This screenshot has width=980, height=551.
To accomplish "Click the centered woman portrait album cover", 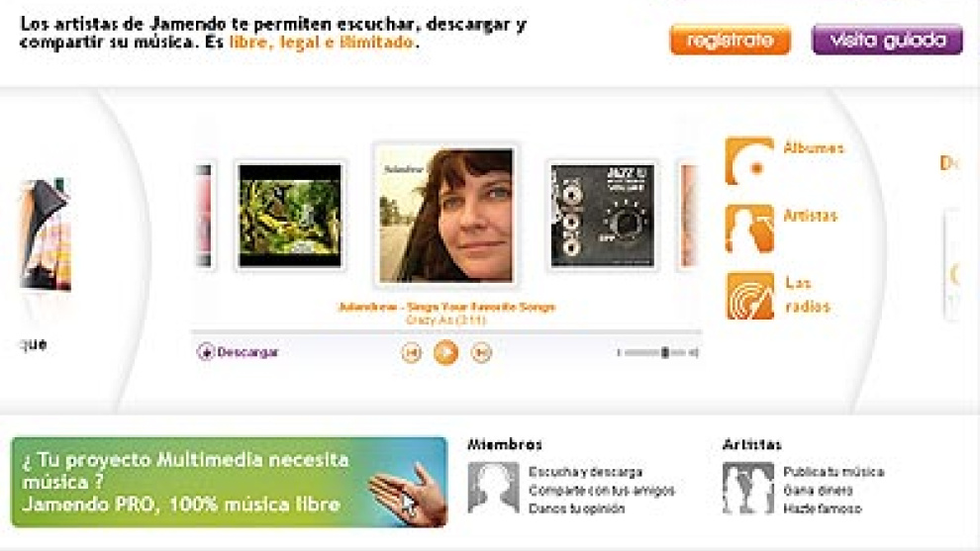I will [x=445, y=215].
